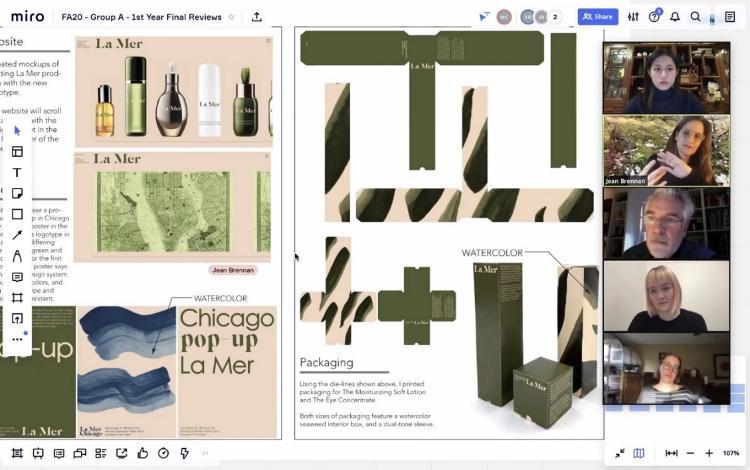Click the search magnifier icon
Screen dimensions: 750x470
695,17
